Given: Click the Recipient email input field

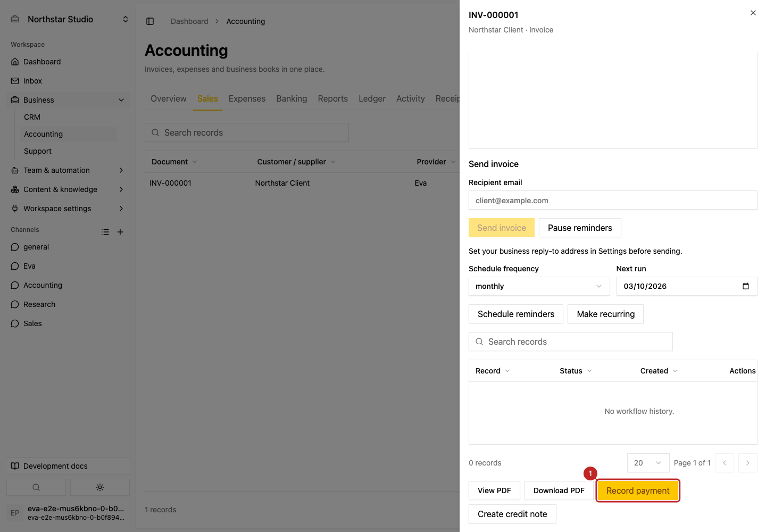Looking at the screenshot, I should (x=613, y=201).
